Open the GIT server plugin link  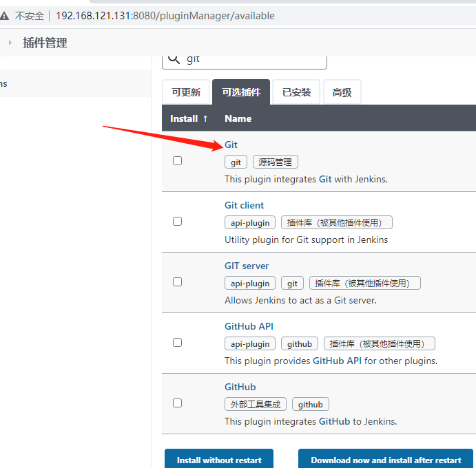coord(247,266)
